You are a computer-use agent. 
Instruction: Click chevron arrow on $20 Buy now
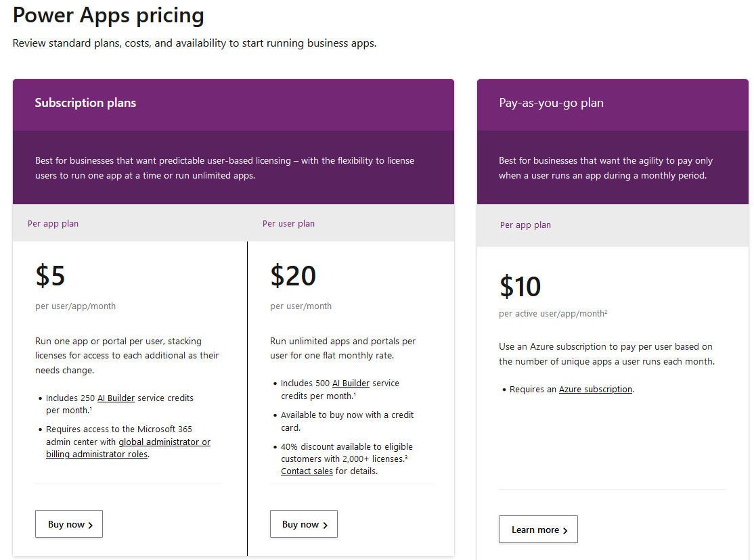[x=325, y=525]
